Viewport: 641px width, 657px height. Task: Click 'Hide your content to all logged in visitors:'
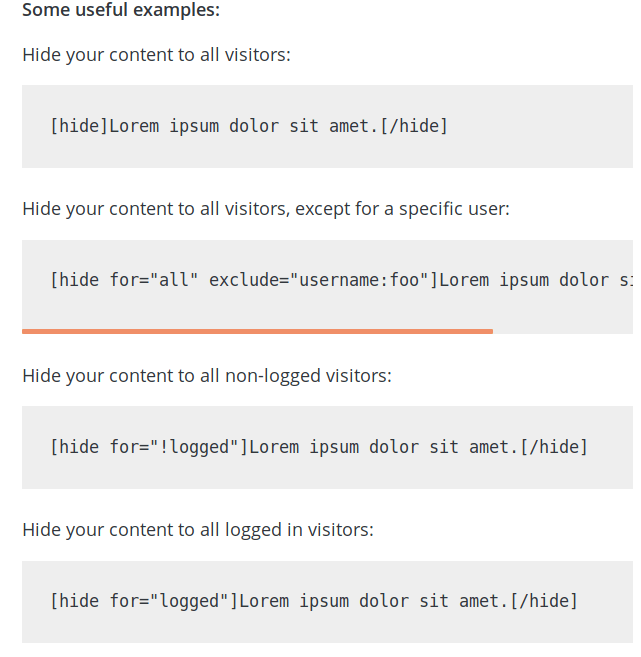click(198, 530)
